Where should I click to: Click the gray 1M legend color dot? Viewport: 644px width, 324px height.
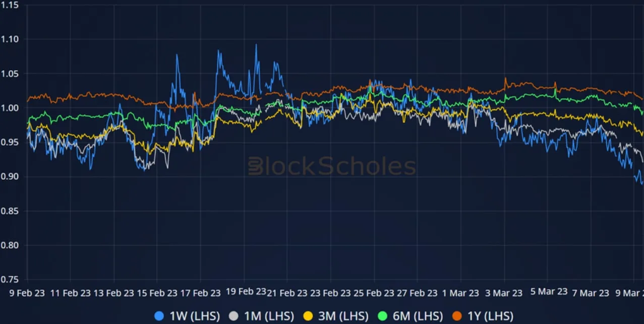coord(234,316)
